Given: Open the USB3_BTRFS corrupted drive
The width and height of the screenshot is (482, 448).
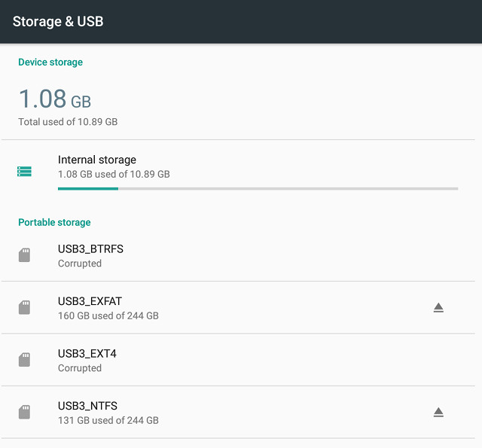Looking at the screenshot, I should tap(238, 256).
